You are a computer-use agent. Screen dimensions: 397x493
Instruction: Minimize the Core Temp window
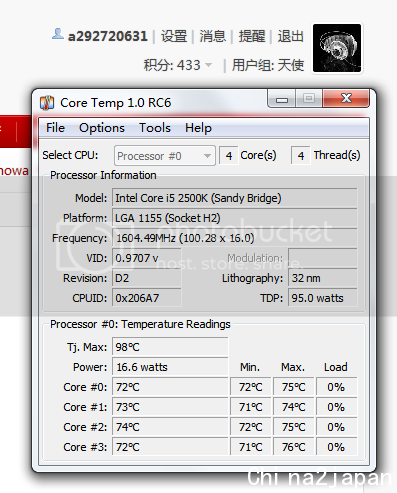click(281, 99)
